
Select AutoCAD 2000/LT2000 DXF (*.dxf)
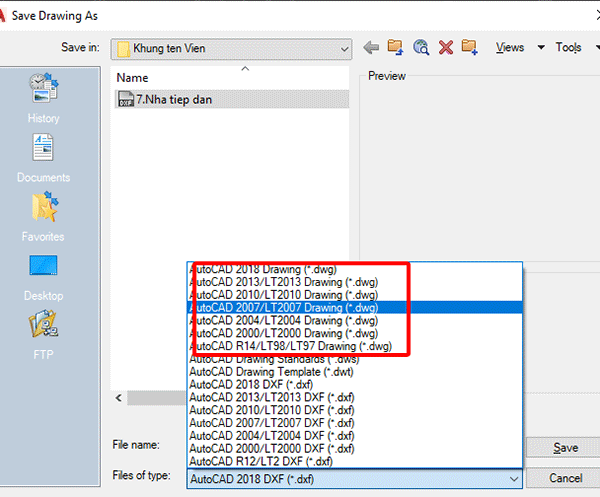(x=354, y=449)
